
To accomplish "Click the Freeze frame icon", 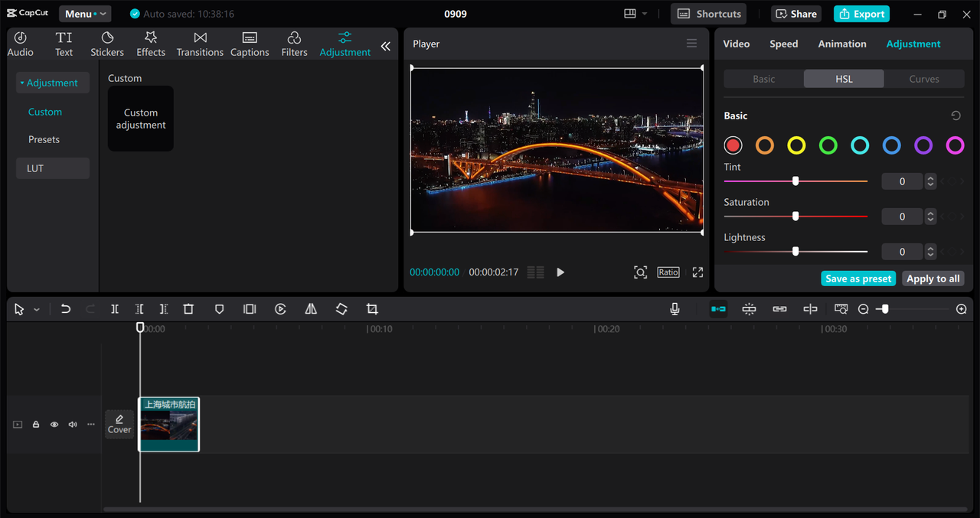I will [x=250, y=309].
